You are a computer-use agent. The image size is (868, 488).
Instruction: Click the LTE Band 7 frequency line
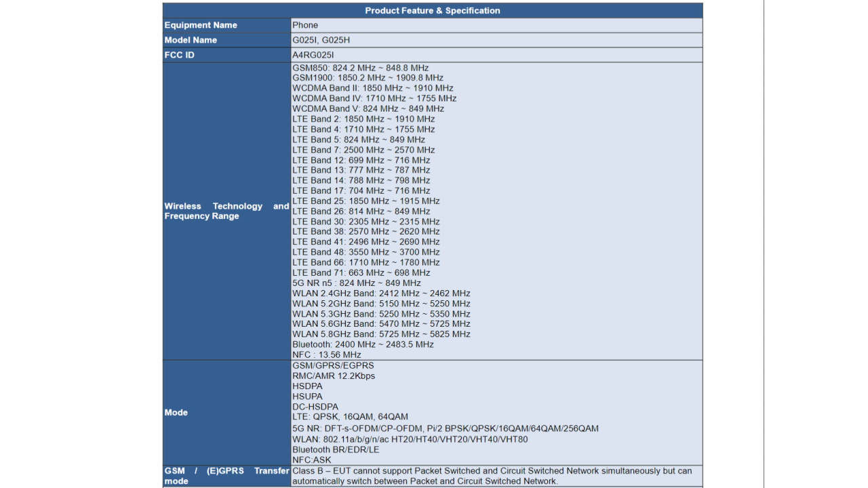coord(363,150)
